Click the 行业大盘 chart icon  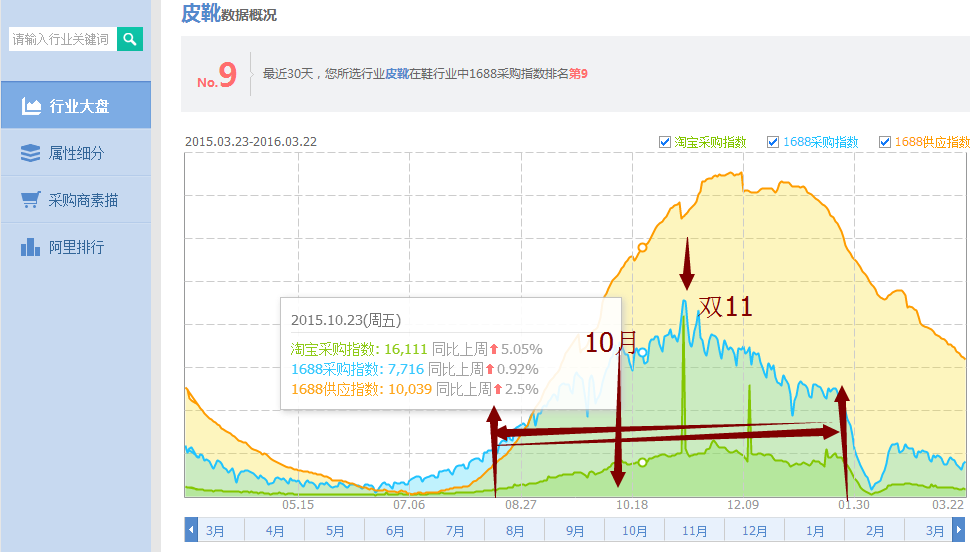(31, 106)
